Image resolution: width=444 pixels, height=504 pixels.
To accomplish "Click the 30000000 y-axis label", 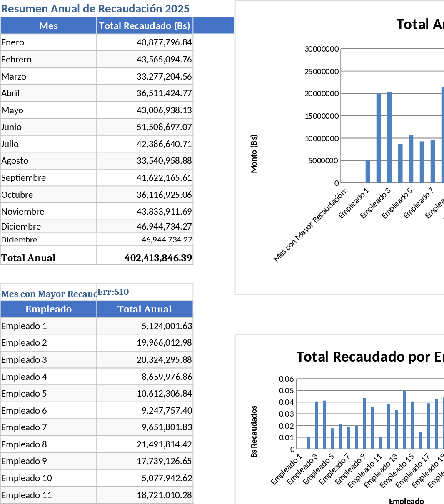I will coord(322,49).
